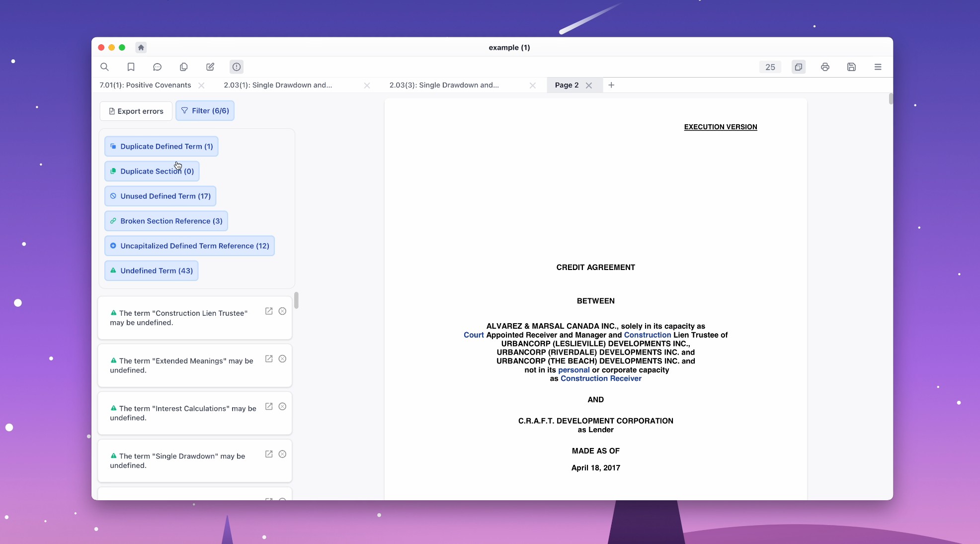Switch to 7.01(1): Positive Covenants tab
This screenshot has height=544, width=980.
pos(145,85)
